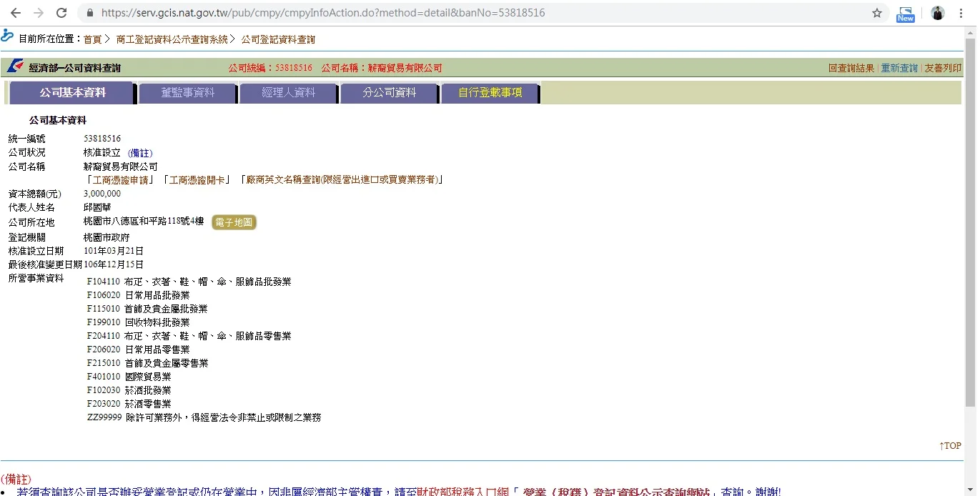
Task: Start a new search with 重新查詢
Action: coord(899,69)
